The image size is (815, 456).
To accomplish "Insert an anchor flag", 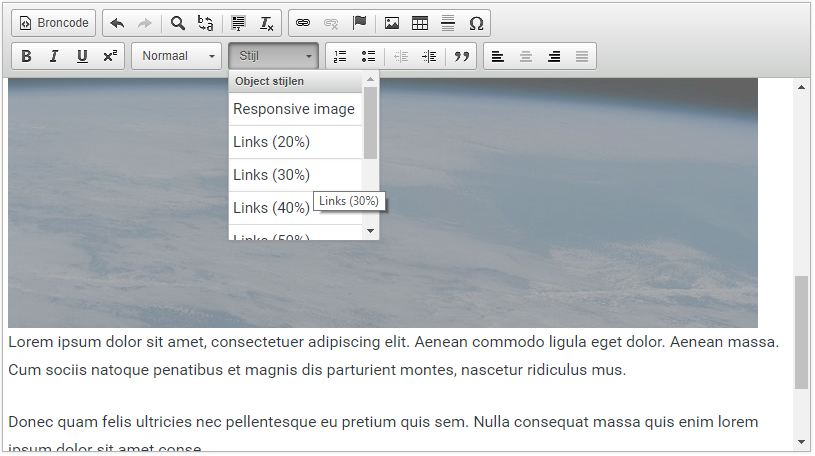I will 359,23.
